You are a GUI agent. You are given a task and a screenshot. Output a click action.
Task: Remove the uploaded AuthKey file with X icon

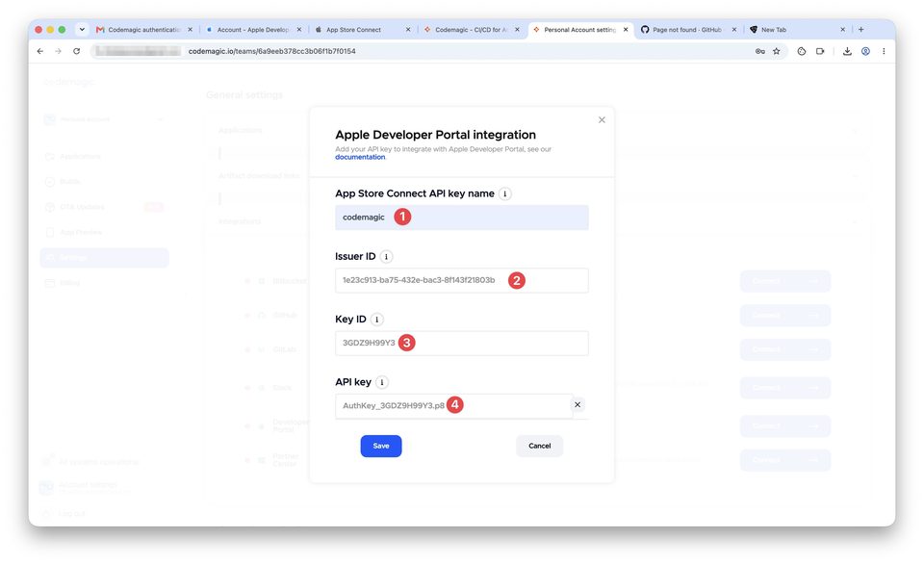577,405
